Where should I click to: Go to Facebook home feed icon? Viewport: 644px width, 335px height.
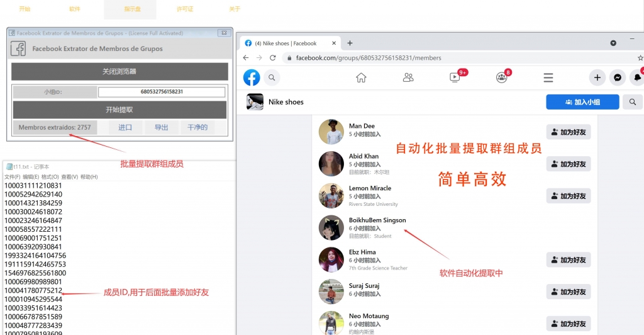(x=361, y=77)
